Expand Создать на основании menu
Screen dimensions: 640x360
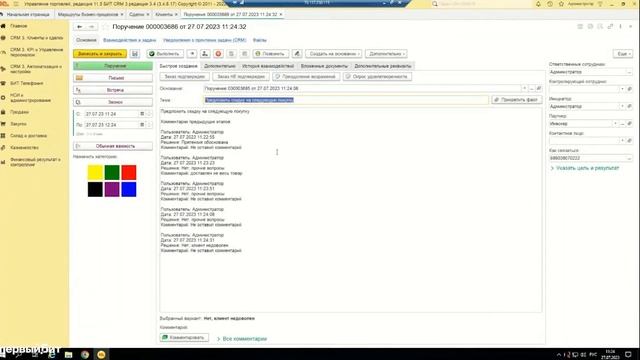click(333, 53)
